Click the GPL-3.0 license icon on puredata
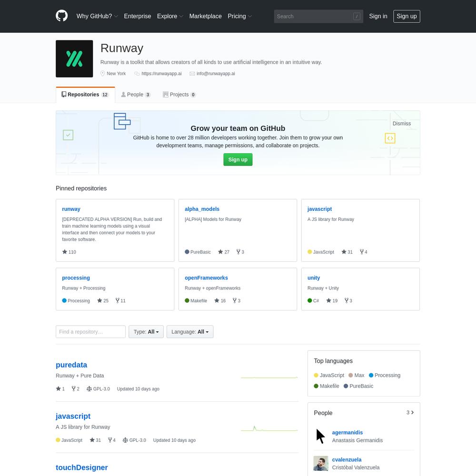Screen dimensions: 476x476 click(x=89, y=388)
